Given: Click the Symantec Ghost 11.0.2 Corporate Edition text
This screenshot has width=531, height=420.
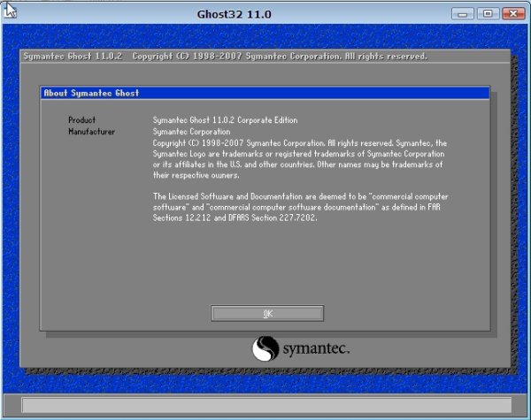Looking at the screenshot, I should pos(225,120).
